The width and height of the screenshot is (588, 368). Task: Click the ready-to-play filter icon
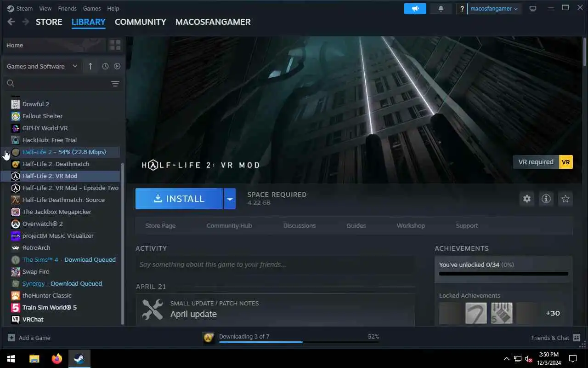tap(117, 66)
